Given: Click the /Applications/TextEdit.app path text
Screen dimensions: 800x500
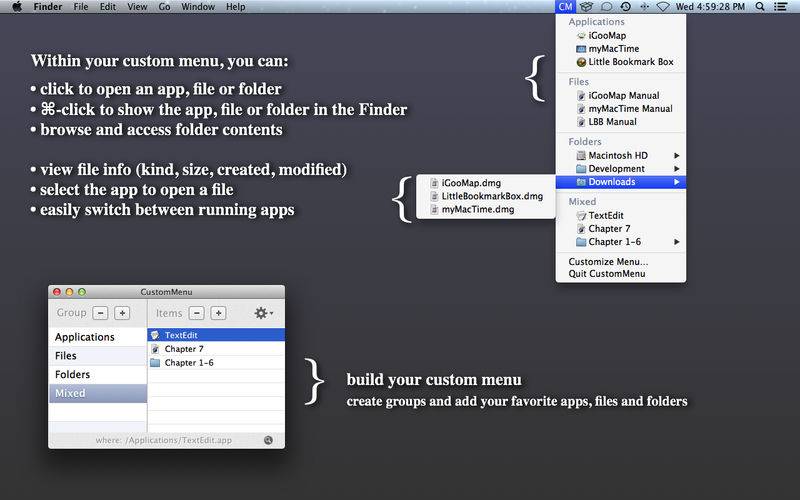Looking at the screenshot, I should (x=179, y=440).
